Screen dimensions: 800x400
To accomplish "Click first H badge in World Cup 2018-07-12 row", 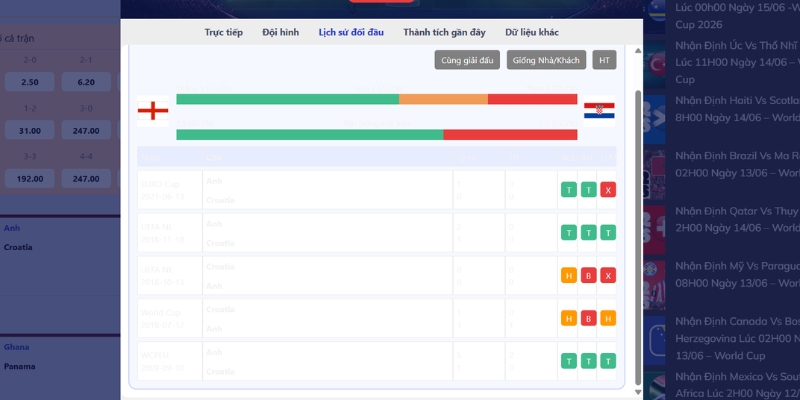I will [x=569, y=318].
